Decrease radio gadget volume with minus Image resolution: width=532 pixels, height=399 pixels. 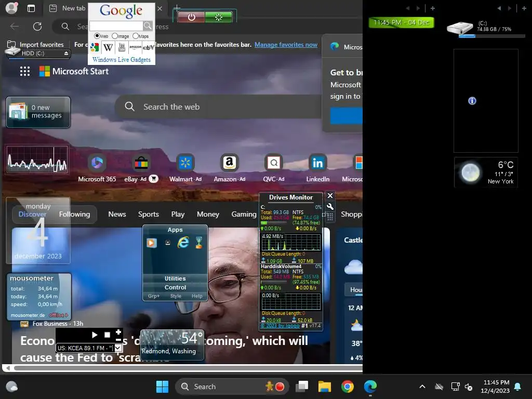click(x=118, y=339)
